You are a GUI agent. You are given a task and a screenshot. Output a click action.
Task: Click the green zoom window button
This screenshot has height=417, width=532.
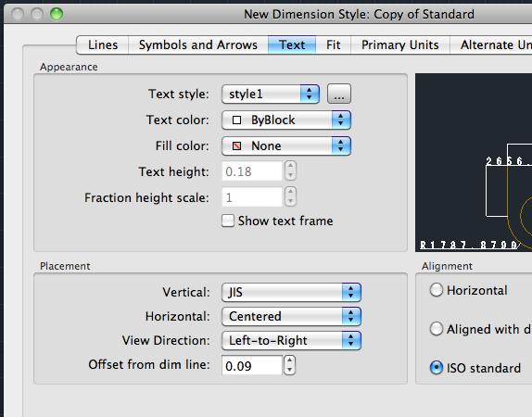(57, 14)
